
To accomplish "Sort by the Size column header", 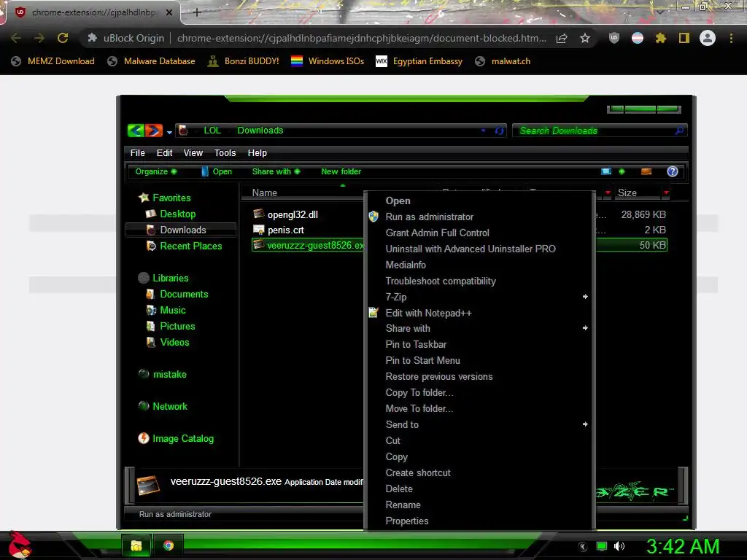I will click(x=627, y=192).
